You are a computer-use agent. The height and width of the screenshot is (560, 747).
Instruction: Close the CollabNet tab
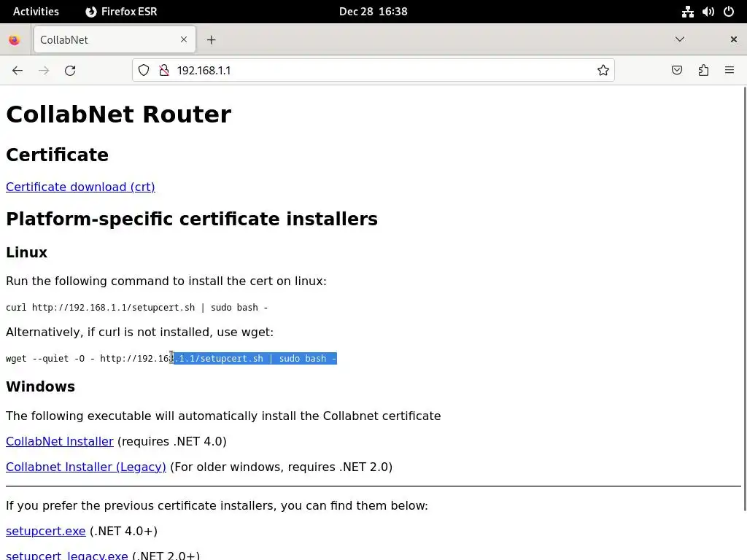coord(184,39)
